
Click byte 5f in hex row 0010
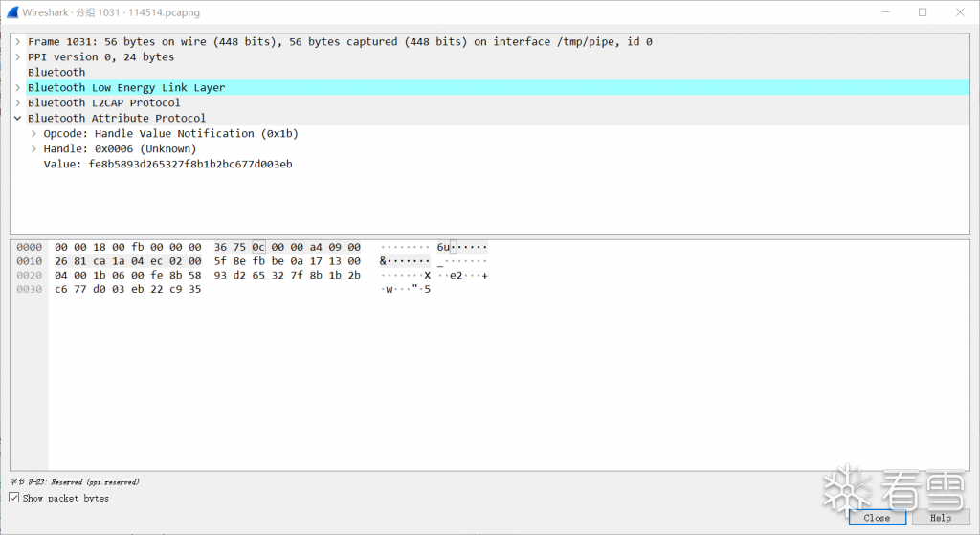(221, 261)
